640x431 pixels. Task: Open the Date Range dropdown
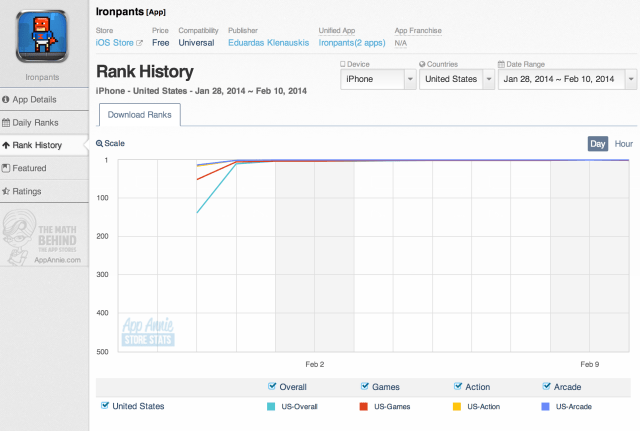point(566,78)
